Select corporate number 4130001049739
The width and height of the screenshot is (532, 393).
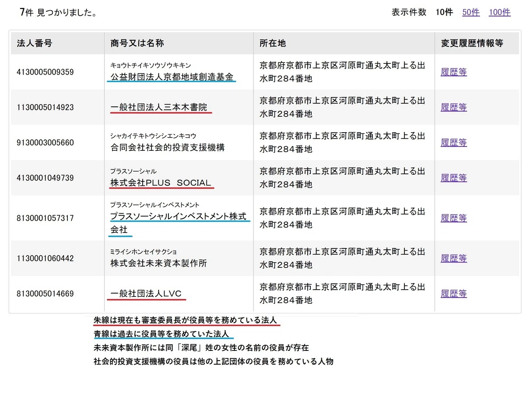click(45, 178)
